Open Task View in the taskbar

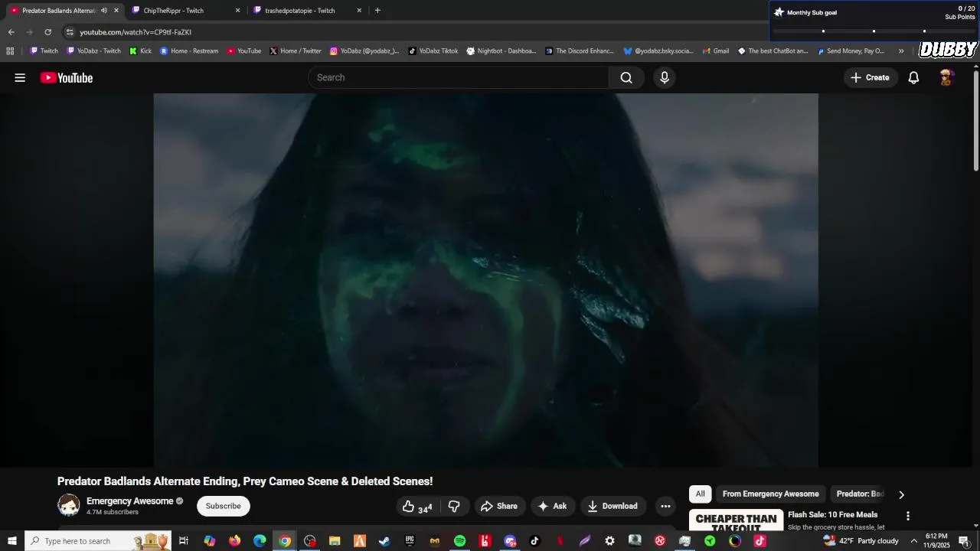click(x=184, y=541)
